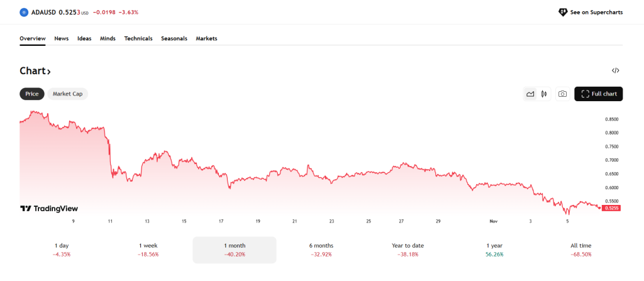The height and width of the screenshot is (281, 644).
Task: Click the 0.5255 current price label
Action: [612, 208]
